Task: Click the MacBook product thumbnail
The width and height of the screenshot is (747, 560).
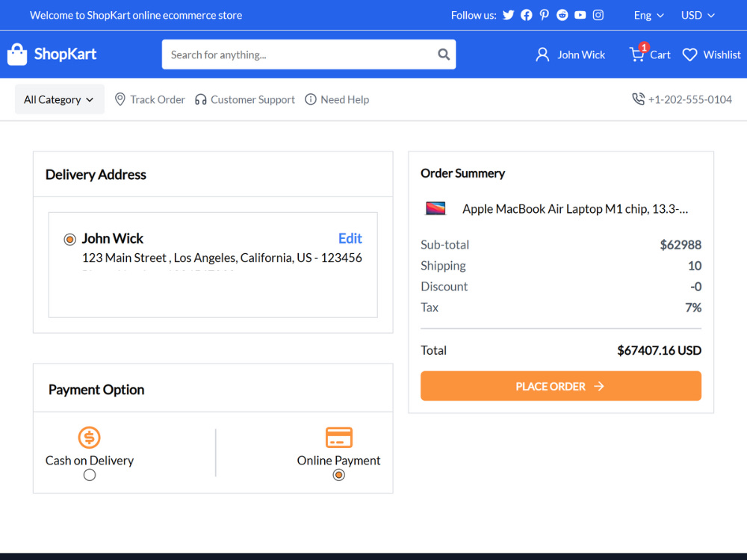Action: [x=436, y=208]
